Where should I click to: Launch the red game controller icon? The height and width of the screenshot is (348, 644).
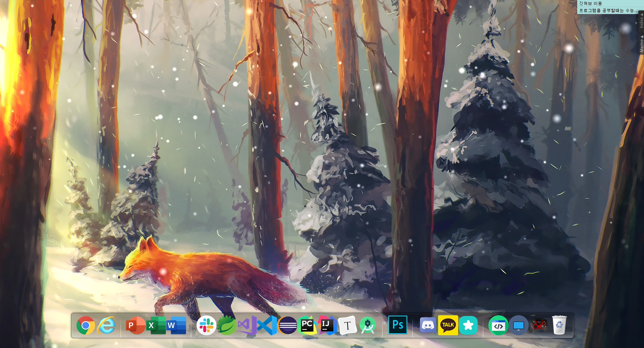[539, 325]
